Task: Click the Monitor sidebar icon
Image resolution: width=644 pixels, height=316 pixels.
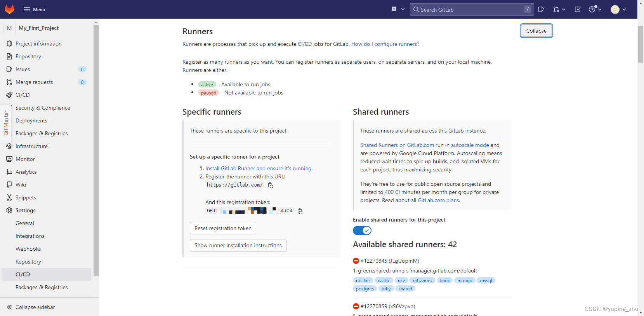Action: click(9, 159)
